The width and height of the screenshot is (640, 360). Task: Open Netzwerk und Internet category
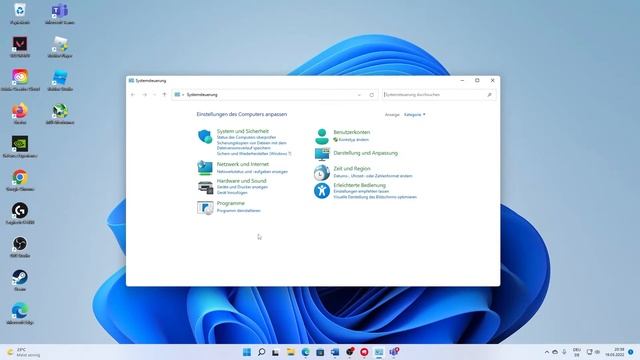coord(243,164)
